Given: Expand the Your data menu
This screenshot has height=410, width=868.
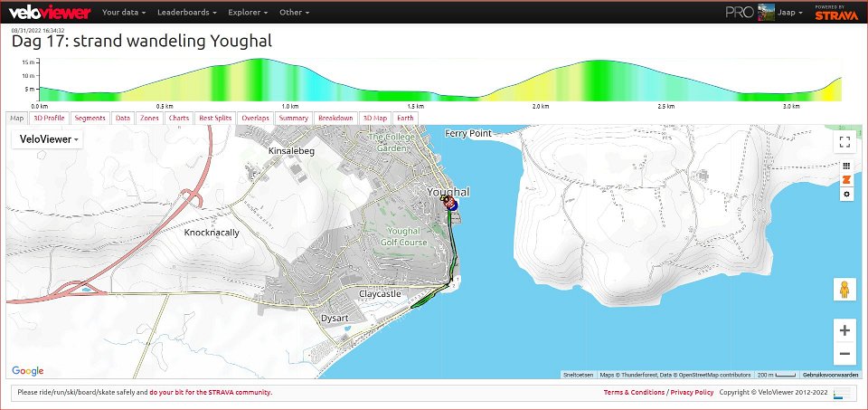Looking at the screenshot, I should pyautogui.click(x=124, y=13).
